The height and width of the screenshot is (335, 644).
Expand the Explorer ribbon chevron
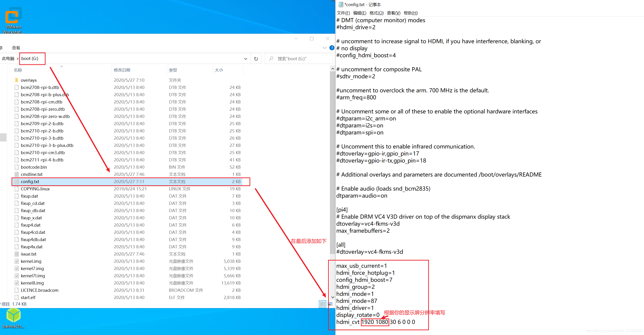324,48
